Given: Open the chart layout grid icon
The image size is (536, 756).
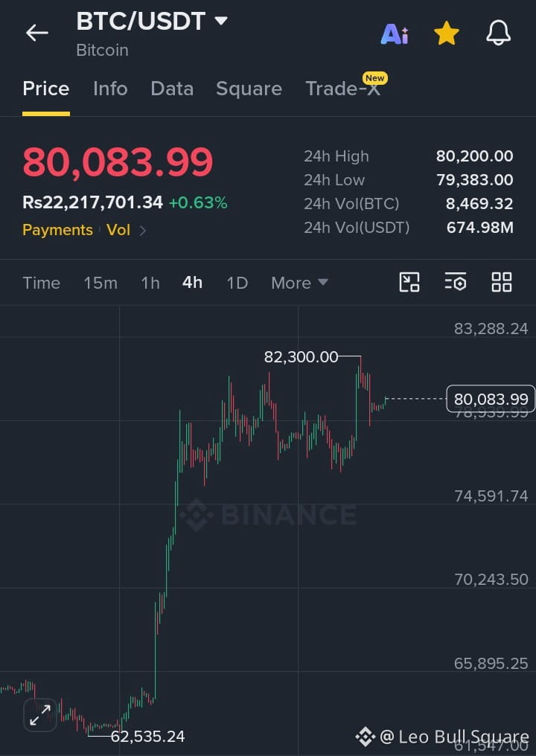Looking at the screenshot, I should pos(501,282).
